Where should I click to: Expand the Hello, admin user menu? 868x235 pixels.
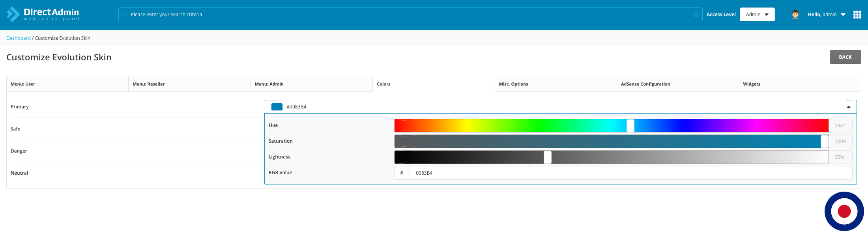(x=826, y=15)
